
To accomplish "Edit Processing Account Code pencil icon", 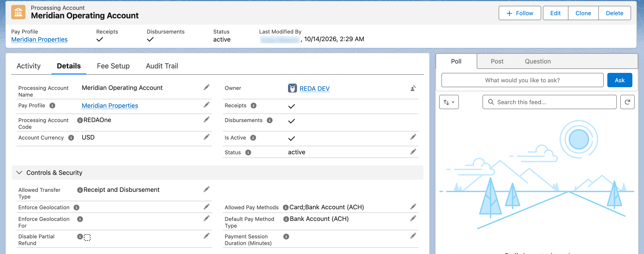I will point(206,119).
